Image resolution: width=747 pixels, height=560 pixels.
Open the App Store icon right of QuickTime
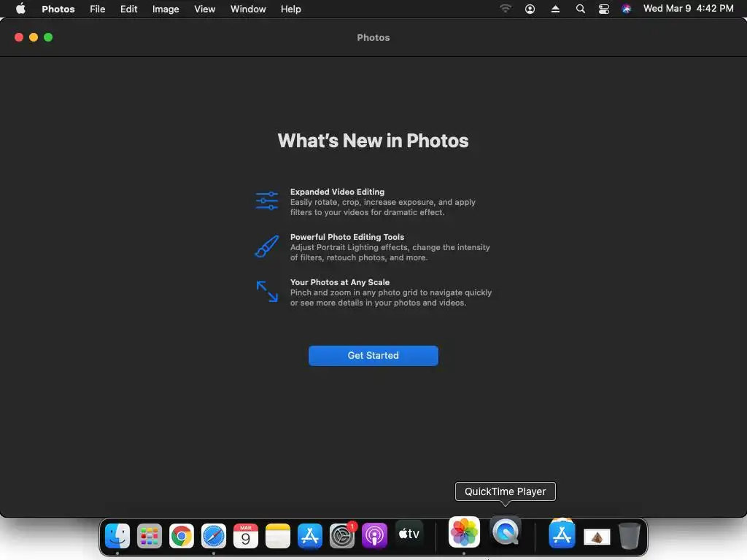(x=562, y=534)
